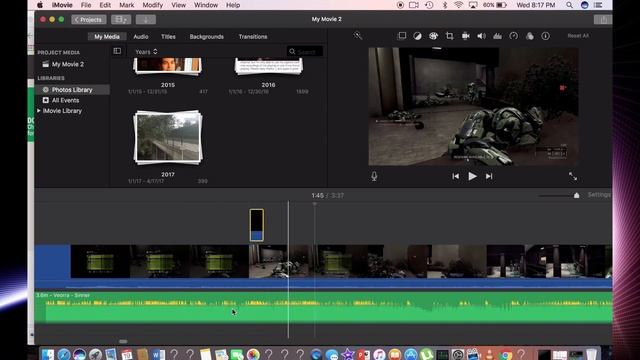Screen dimensions: 640x360
Task: Go back to Projects
Action: [x=89, y=20]
